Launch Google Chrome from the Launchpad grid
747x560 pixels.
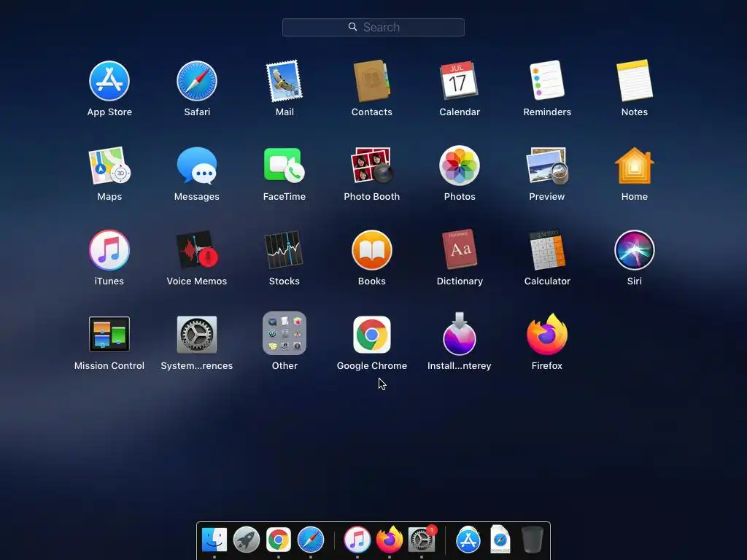pos(371,335)
